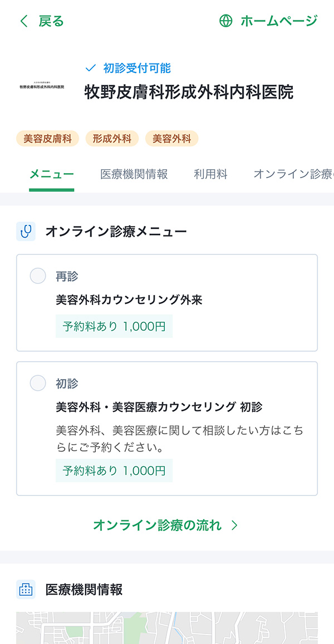The image size is (334, 644).
Task: Click the blue checkmark next to 初診受付可能
Action: click(89, 68)
